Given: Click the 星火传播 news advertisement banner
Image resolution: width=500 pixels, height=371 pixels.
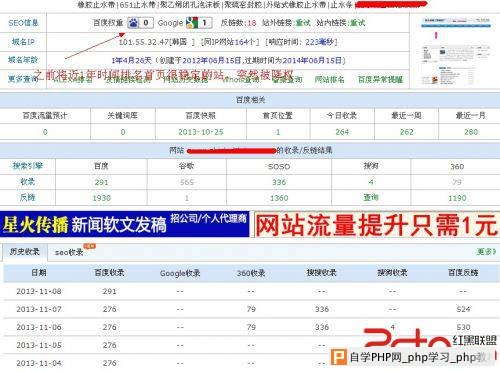Looking at the screenshot, I should [x=125, y=224].
